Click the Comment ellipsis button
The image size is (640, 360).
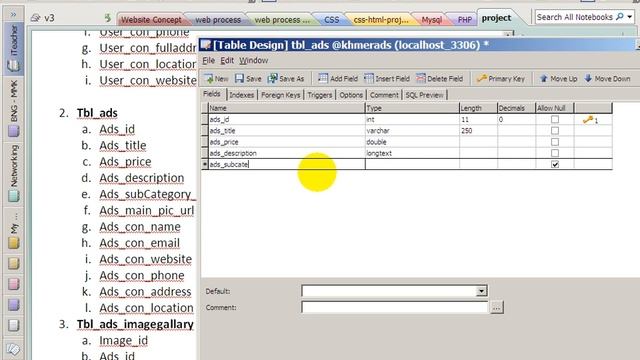pos(496,307)
